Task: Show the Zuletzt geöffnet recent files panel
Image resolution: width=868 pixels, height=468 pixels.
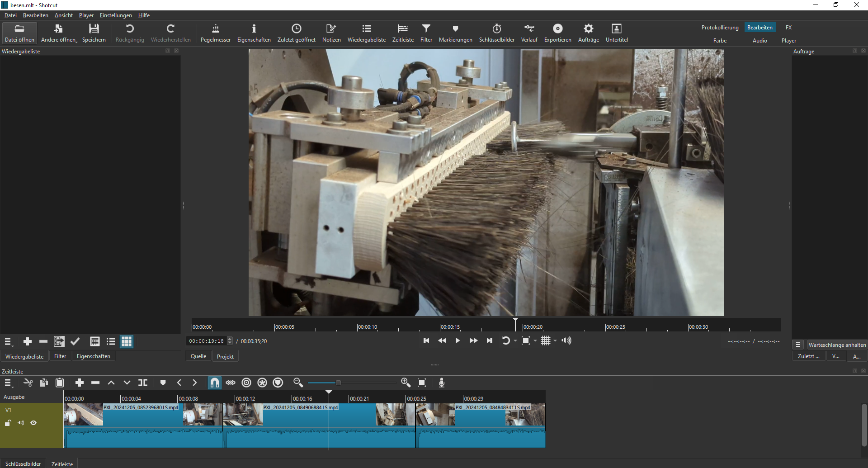Action: tap(296, 33)
